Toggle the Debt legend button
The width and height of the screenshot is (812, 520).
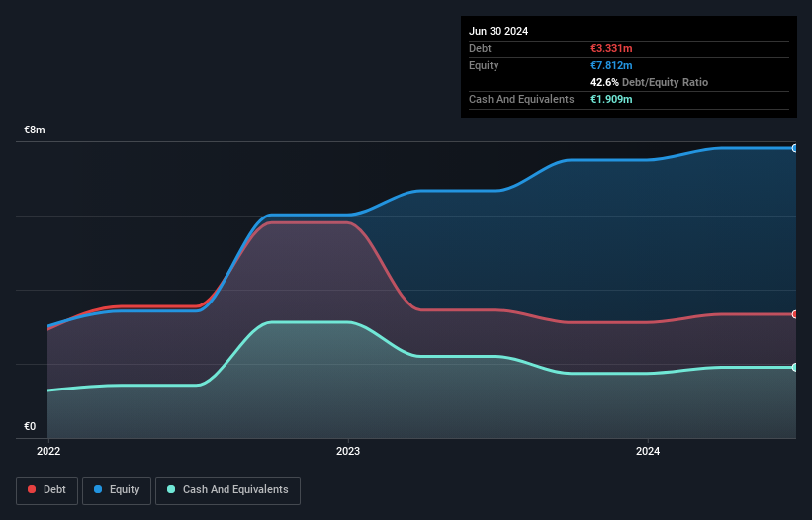pos(47,490)
